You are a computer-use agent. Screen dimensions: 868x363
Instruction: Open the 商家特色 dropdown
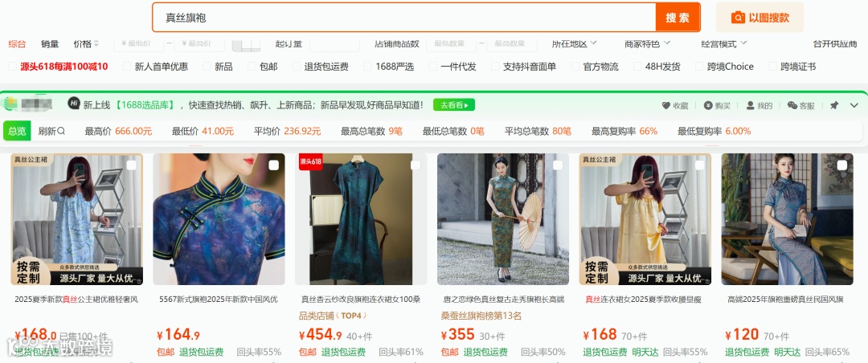coord(647,43)
